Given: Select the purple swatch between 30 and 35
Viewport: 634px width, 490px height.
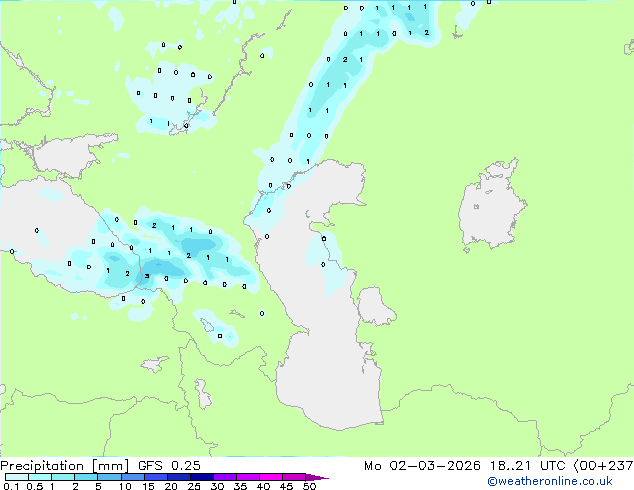Looking at the screenshot, I should 224,477.
